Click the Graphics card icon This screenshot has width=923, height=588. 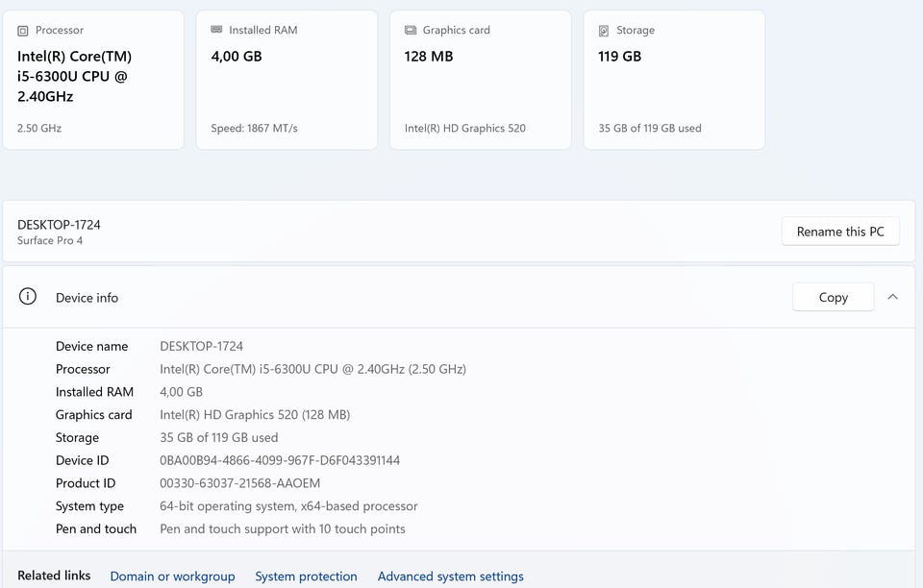(x=411, y=30)
